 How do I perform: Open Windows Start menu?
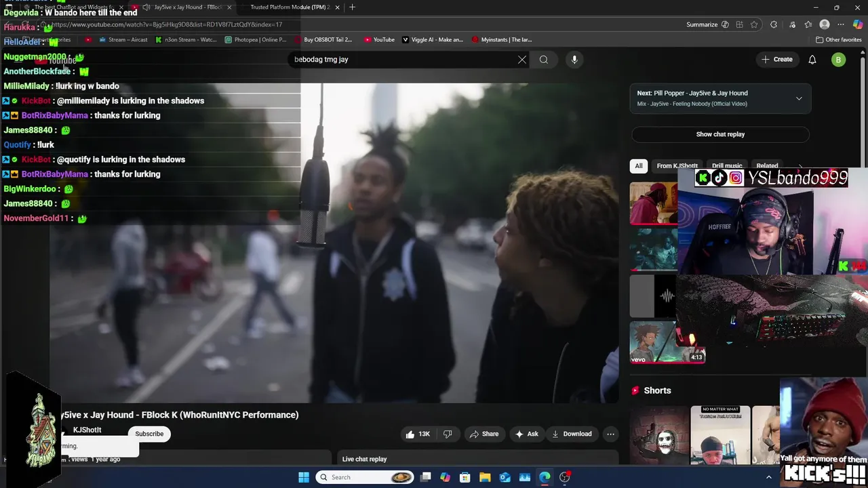click(304, 477)
